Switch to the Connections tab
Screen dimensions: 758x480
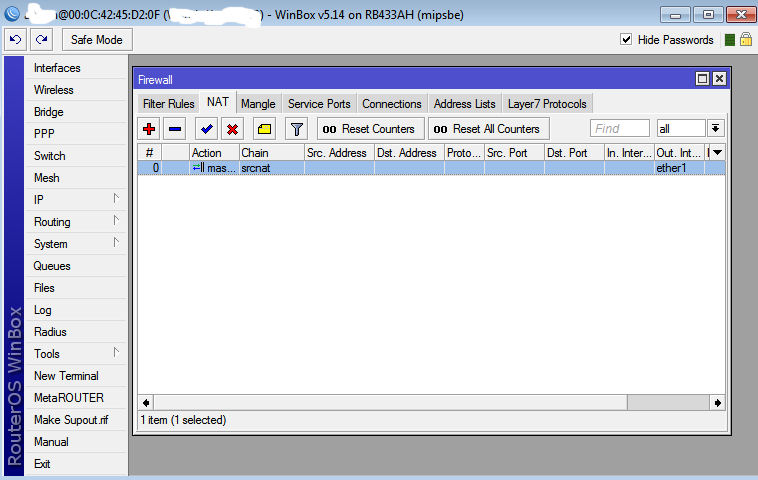[392, 104]
